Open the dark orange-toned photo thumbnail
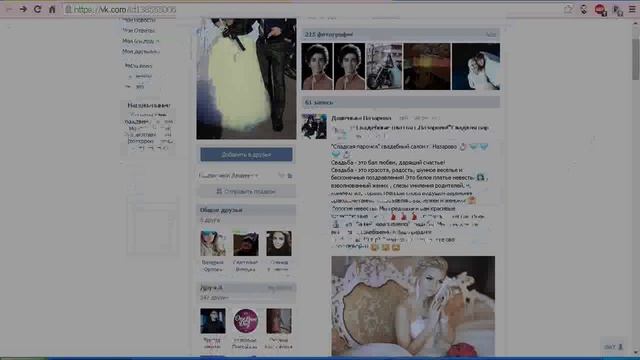Image resolution: width=640 pixels, height=360 pixels. click(427, 66)
